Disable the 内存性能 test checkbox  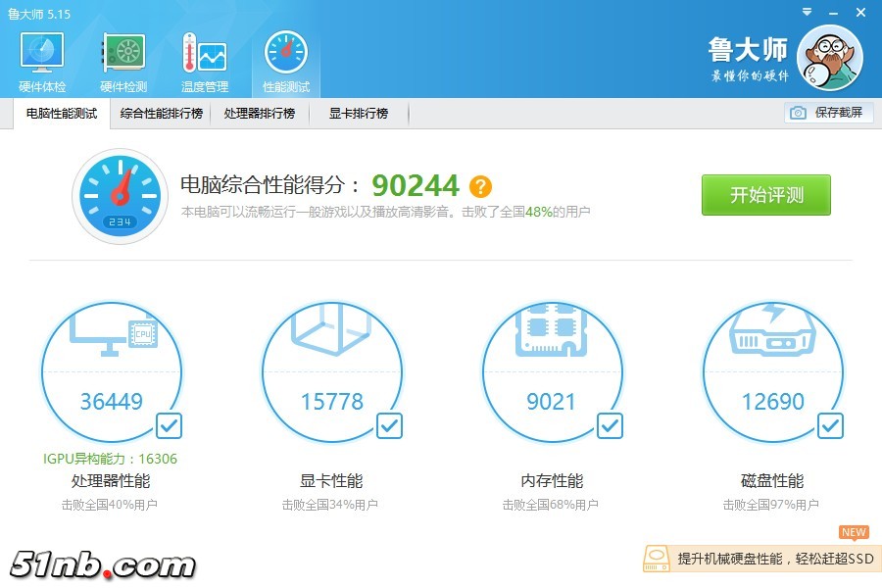pyautogui.click(x=610, y=425)
